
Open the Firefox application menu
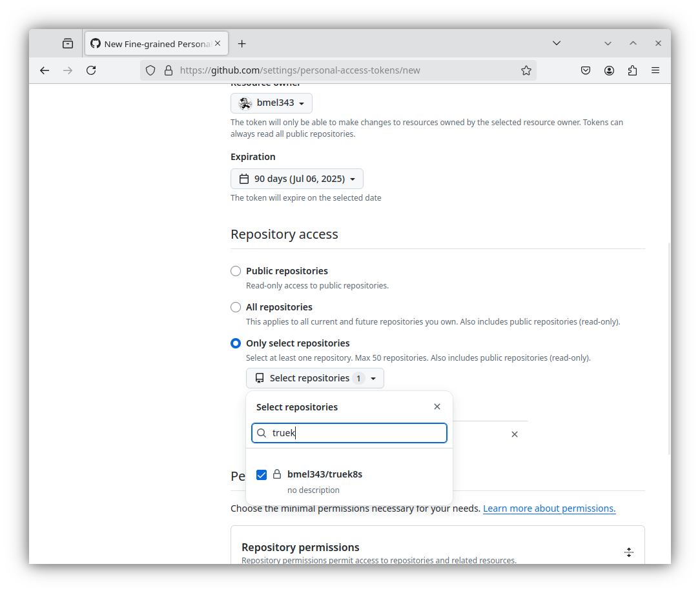(x=655, y=70)
